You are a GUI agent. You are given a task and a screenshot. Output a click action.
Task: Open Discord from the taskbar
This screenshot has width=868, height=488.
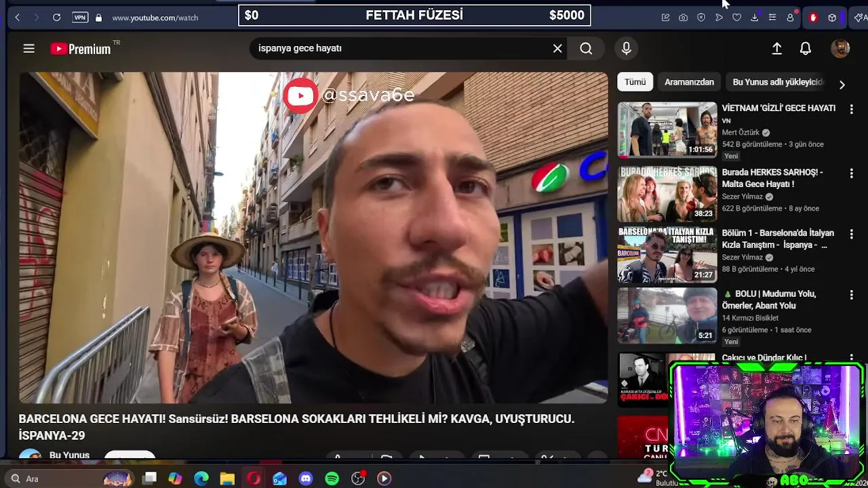306,479
